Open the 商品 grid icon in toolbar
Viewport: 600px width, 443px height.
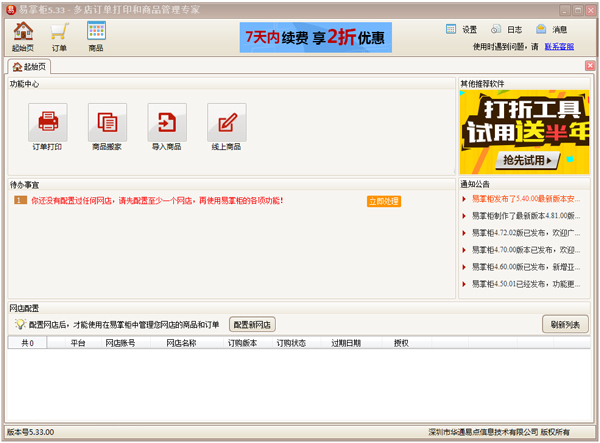(96, 36)
